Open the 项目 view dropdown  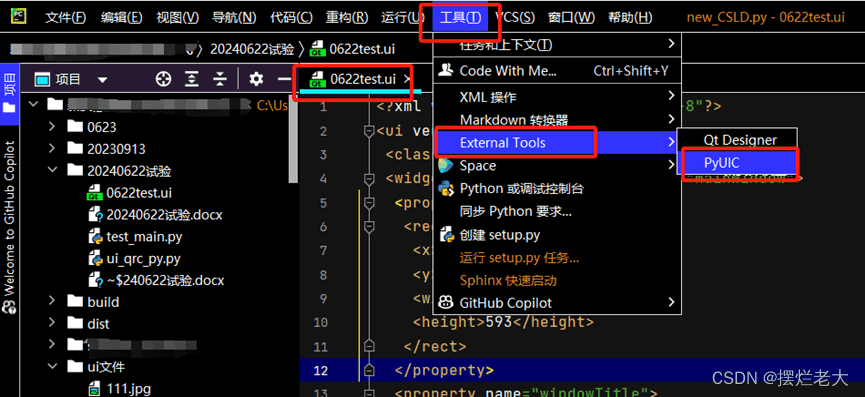tap(103, 80)
